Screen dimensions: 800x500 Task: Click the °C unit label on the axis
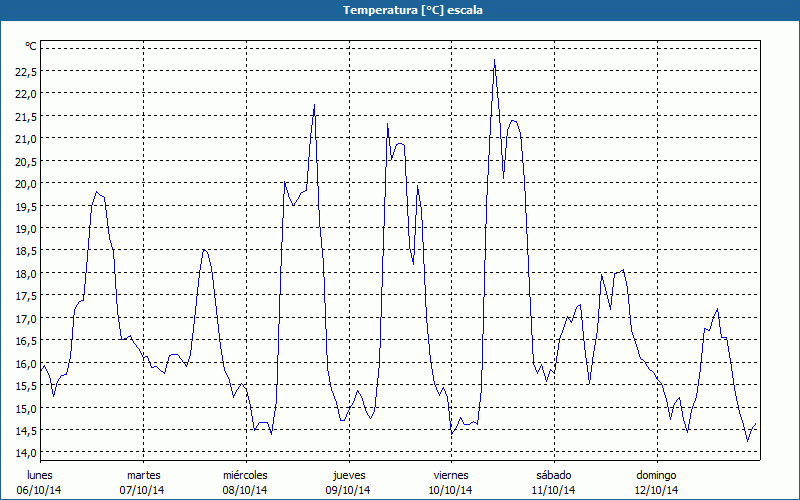click(31, 46)
